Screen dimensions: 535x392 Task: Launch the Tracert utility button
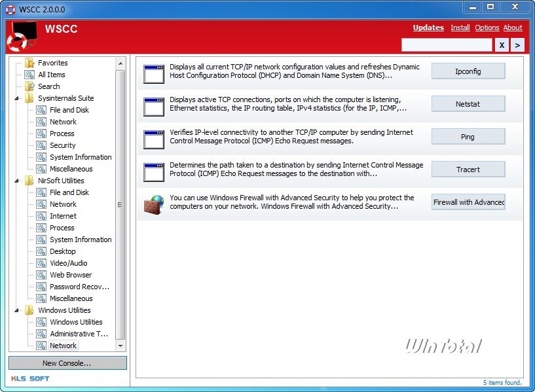click(x=468, y=169)
